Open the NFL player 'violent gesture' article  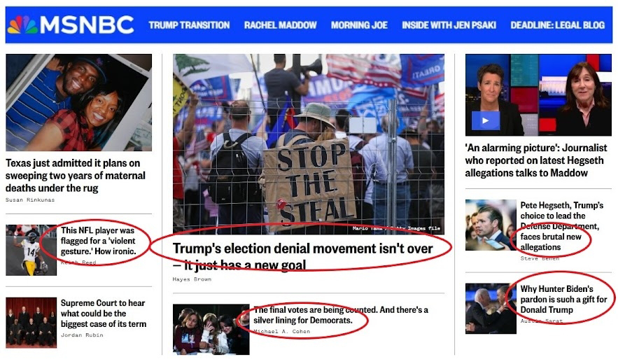point(98,241)
